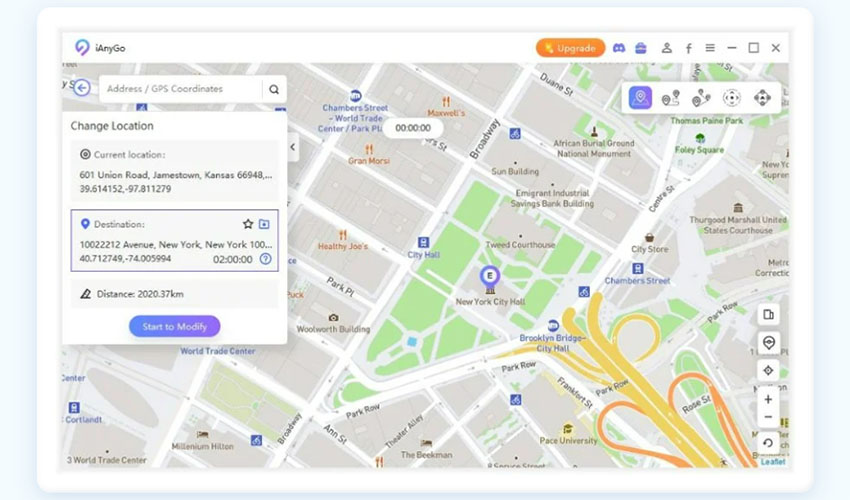Select the single-spot movement mode icon

click(x=671, y=98)
